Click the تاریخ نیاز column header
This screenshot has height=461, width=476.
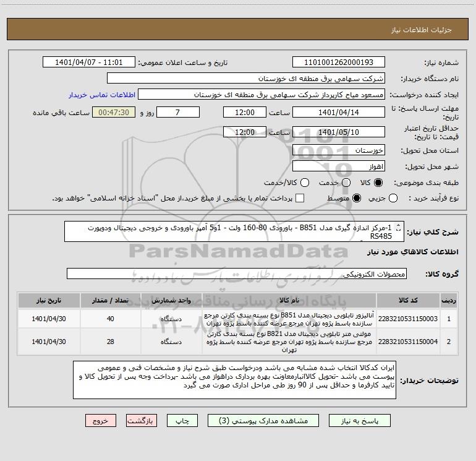point(49,300)
